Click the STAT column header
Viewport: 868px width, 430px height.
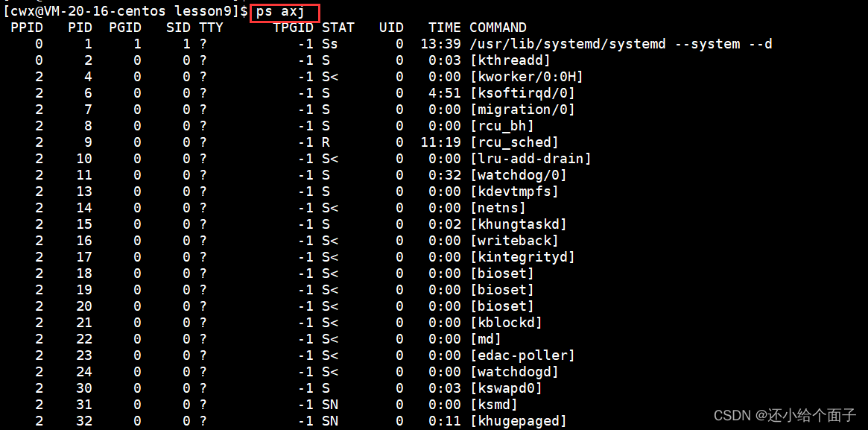click(x=338, y=28)
